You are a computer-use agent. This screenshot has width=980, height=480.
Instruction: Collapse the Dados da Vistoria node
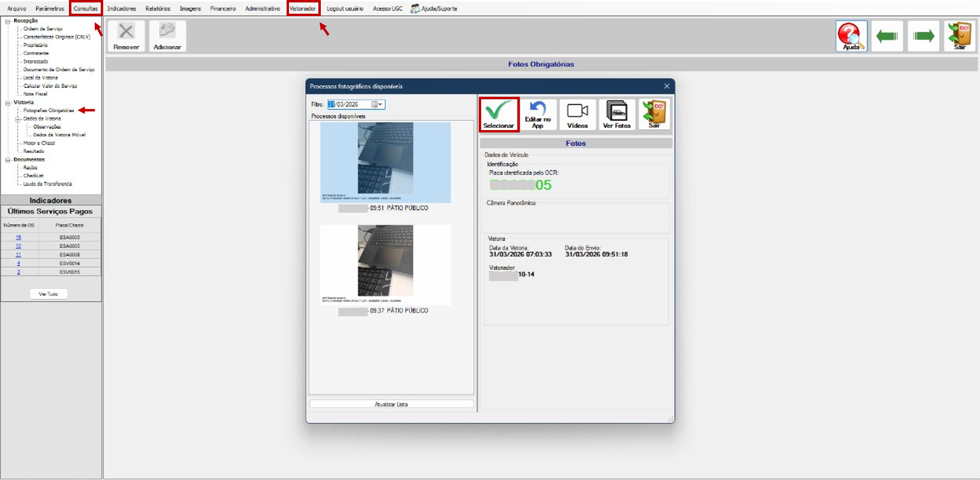(x=18, y=119)
